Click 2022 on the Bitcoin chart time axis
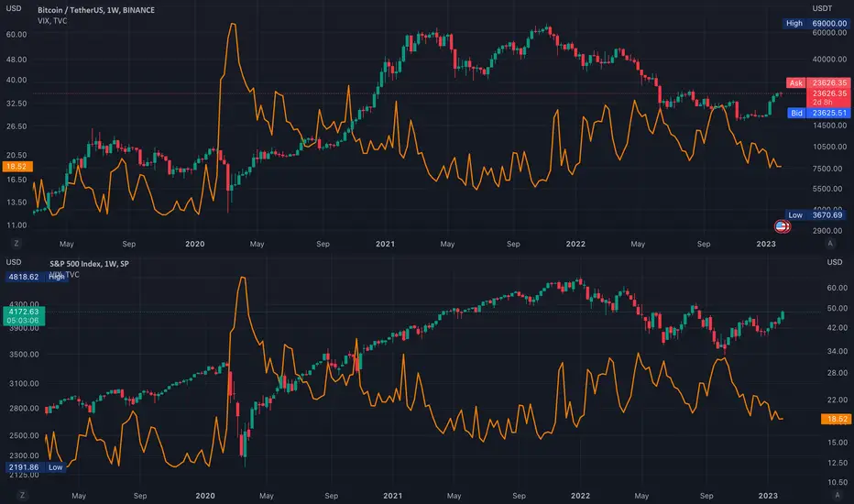Viewport: 854px width, 504px height. pyautogui.click(x=575, y=244)
